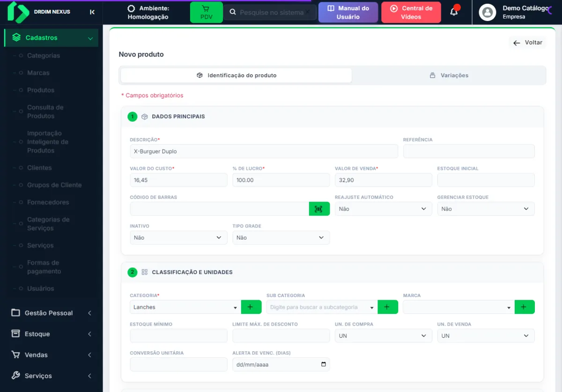Image resolution: width=562 pixels, height=392 pixels.
Task: Go back using the Voltar button
Action: coord(527,43)
